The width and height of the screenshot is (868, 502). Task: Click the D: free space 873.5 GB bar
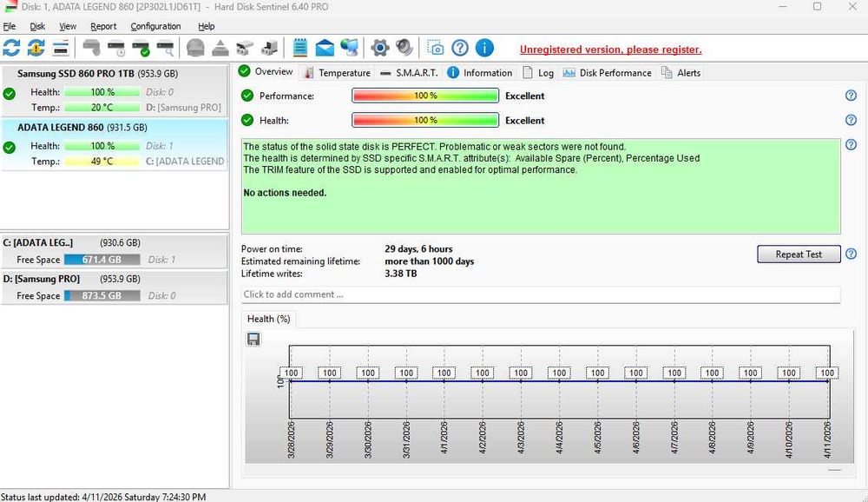click(102, 295)
